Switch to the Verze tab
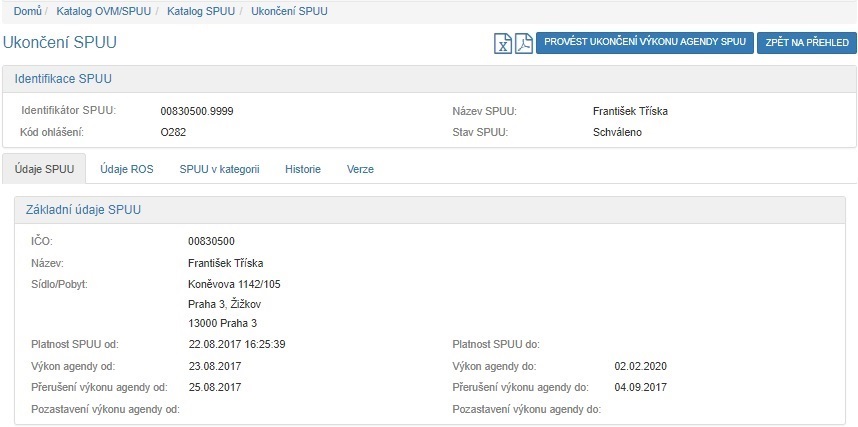The width and height of the screenshot is (858, 427). click(360, 169)
